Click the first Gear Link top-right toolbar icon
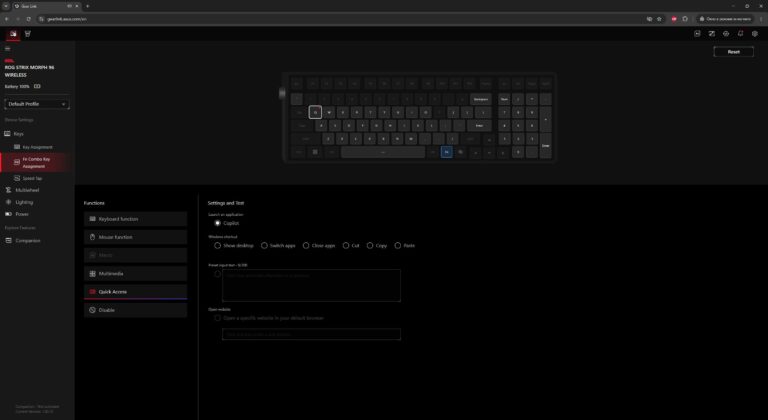Screen dimensions: 768x420 tap(697, 34)
